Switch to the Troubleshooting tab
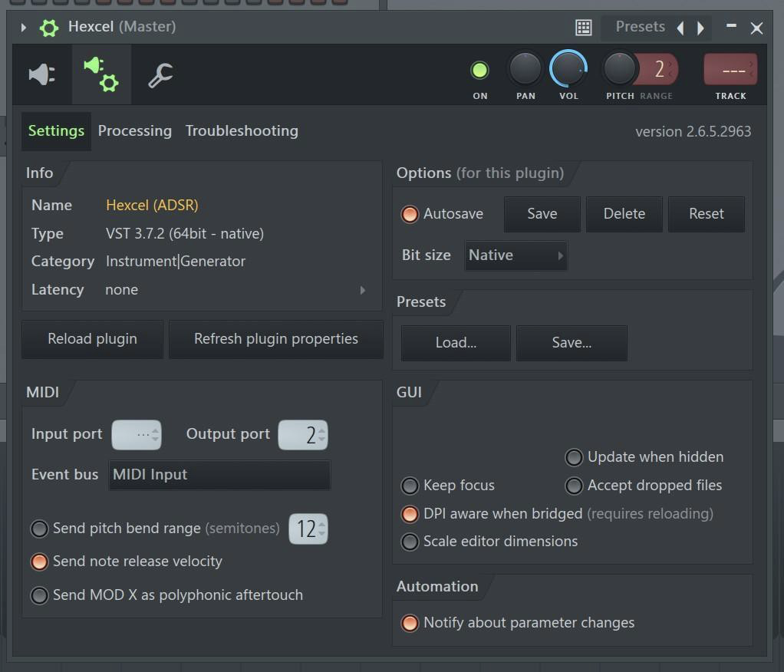This screenshot has width=784, height=672. tap(242, 131)
